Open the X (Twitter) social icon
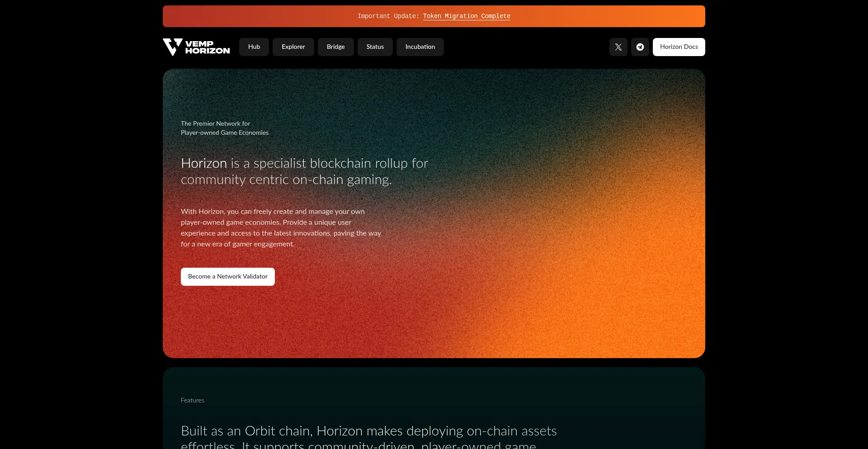Viewport: 868px width, 449px height. click(x=618, y=47)
